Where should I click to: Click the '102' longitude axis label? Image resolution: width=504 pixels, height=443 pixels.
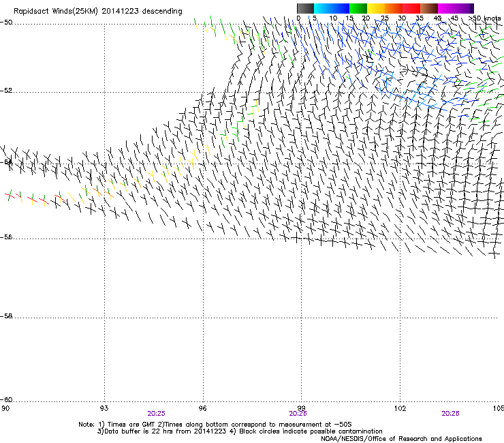tap(400, 408)
